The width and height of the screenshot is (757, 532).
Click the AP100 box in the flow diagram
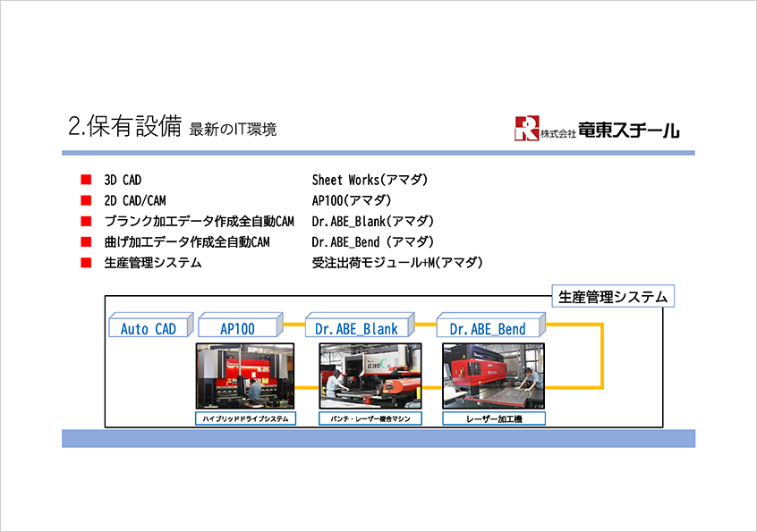pyautogui.click(x=238, y=328)
